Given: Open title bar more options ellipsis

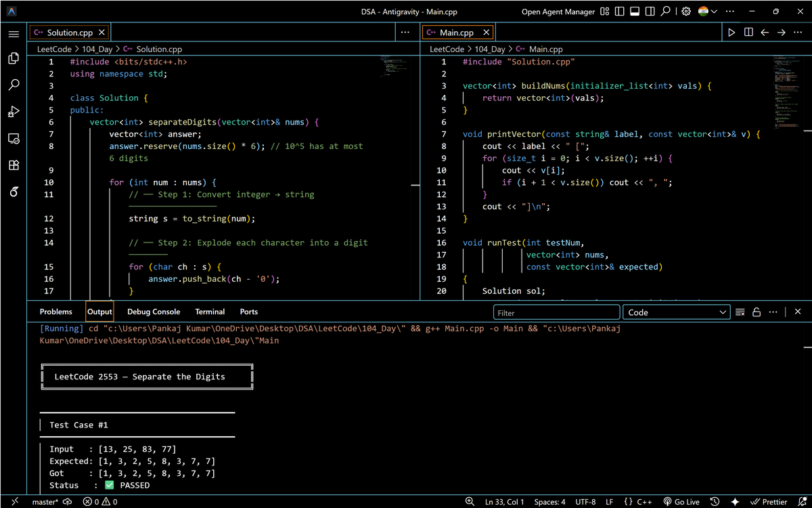Looking at the screenshot, I should [730, 12].
